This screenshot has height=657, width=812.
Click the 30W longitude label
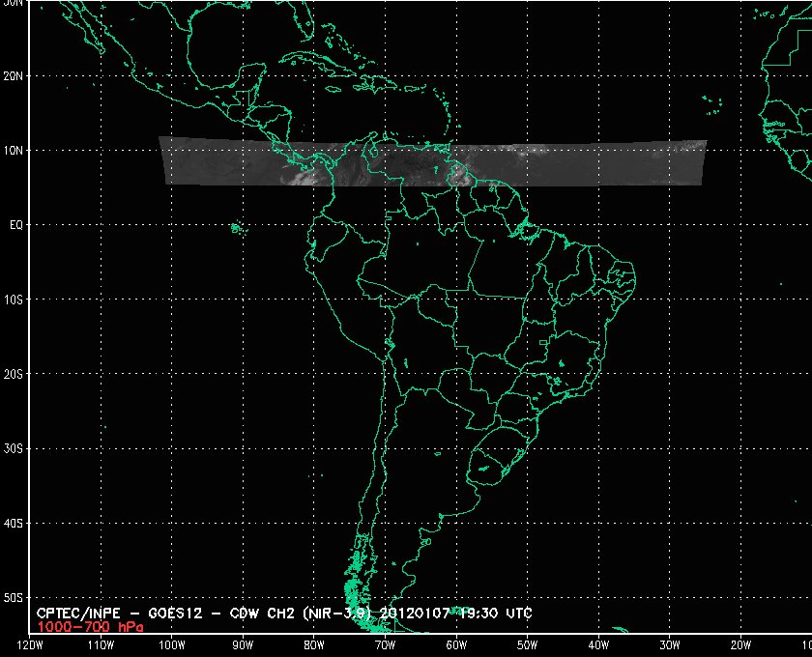(670, 645)
